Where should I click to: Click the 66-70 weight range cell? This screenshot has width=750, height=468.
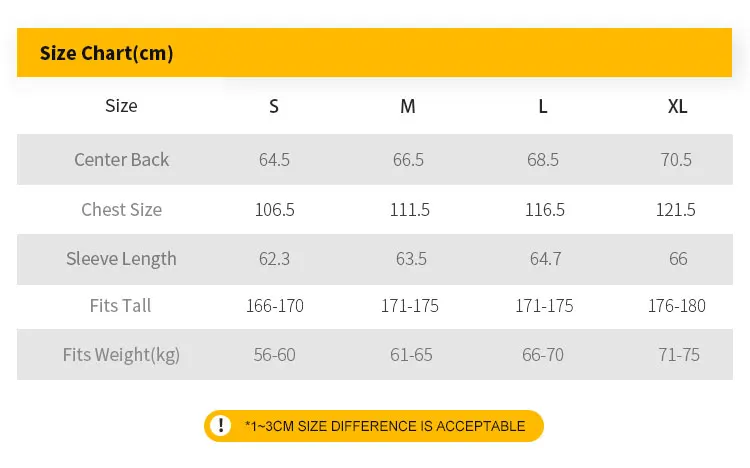click(x=544, y=354)
